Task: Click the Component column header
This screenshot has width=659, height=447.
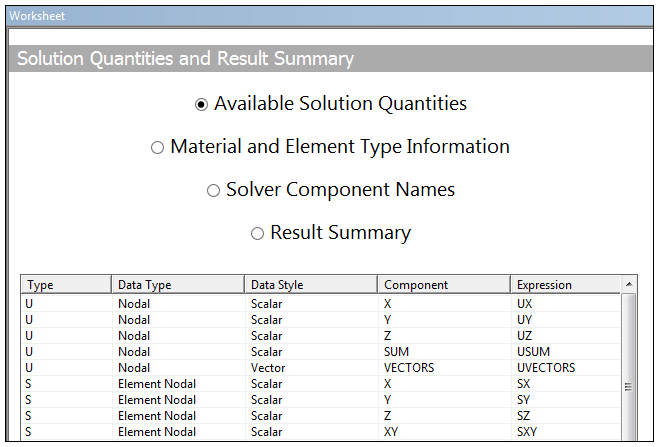Action: [x=443, y=285]
